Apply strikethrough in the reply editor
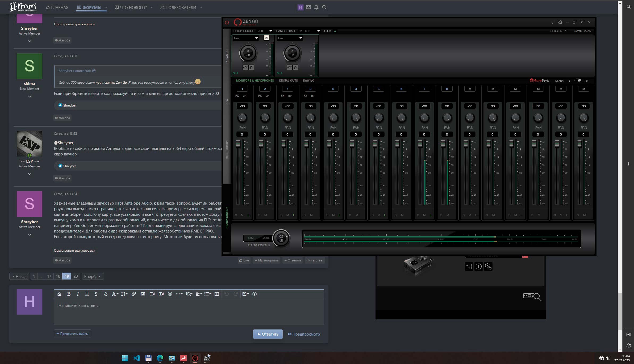 pos(96,294)
